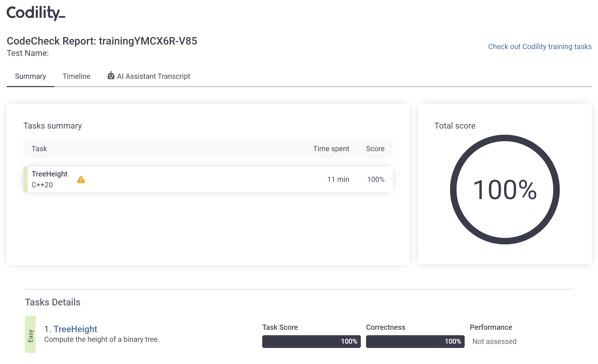Click the Task column header
The image size is (598, 364).
(x=39, y=149)
